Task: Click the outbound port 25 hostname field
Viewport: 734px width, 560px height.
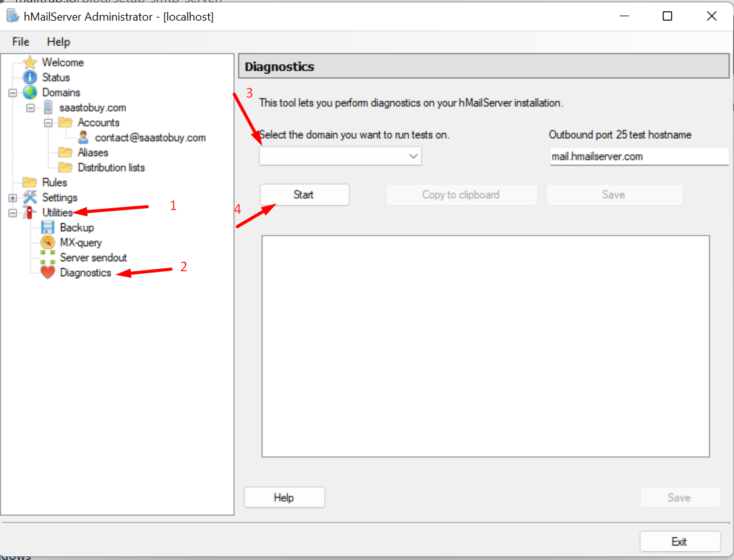Action: click(x=638, y=156)
